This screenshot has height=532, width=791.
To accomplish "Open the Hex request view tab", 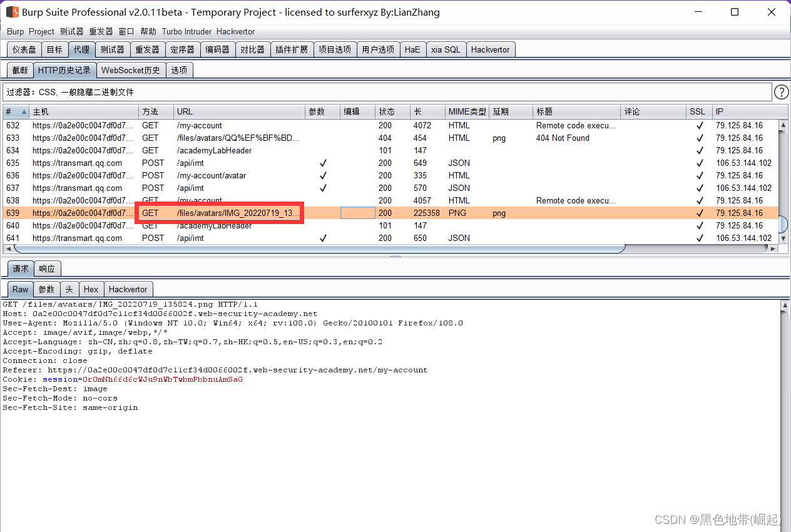I will click(x=91, y=289).
